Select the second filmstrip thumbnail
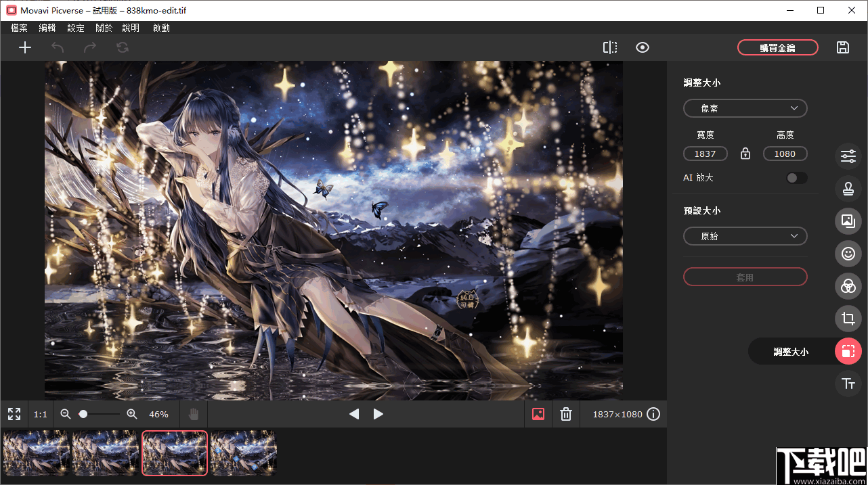 106,453
